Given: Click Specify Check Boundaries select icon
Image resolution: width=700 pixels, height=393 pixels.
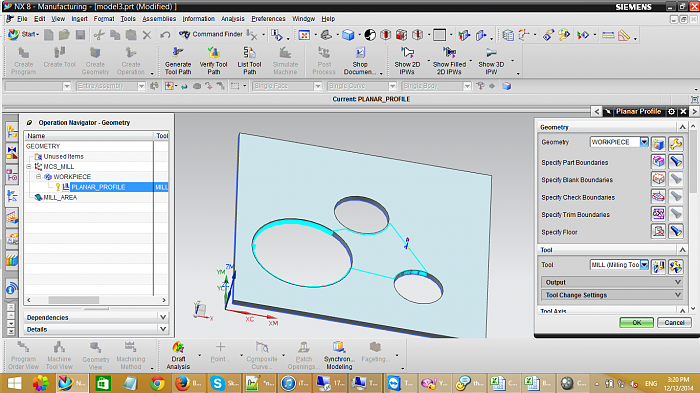Looking at the screenshot, I should [658, 196].
